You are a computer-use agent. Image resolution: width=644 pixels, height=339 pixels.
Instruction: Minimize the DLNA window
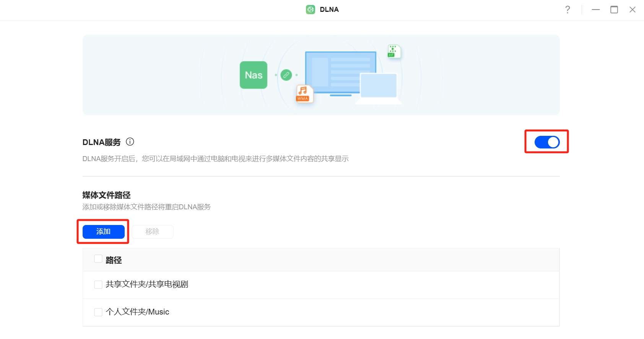pos(596,10)
